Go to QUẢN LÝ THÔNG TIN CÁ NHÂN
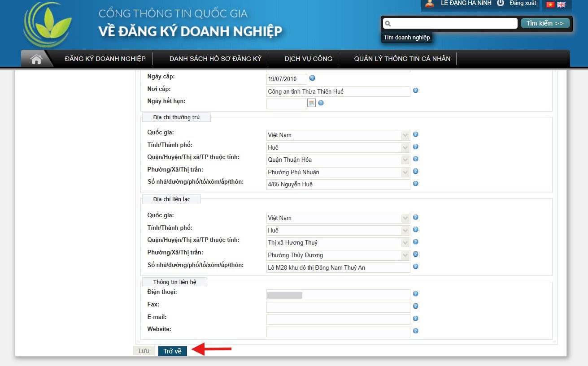The height and width of the screenshot is (366, 588). click(x=402, y=59)
